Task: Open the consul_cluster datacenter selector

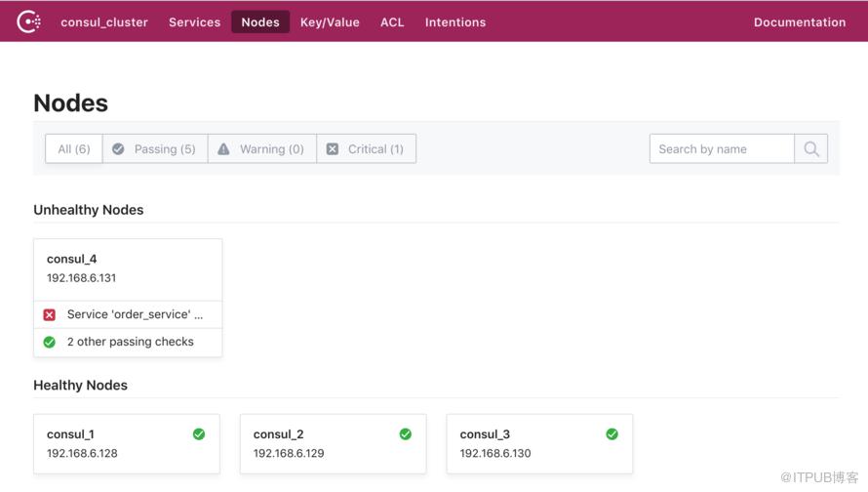Action: tap(104, 22)
